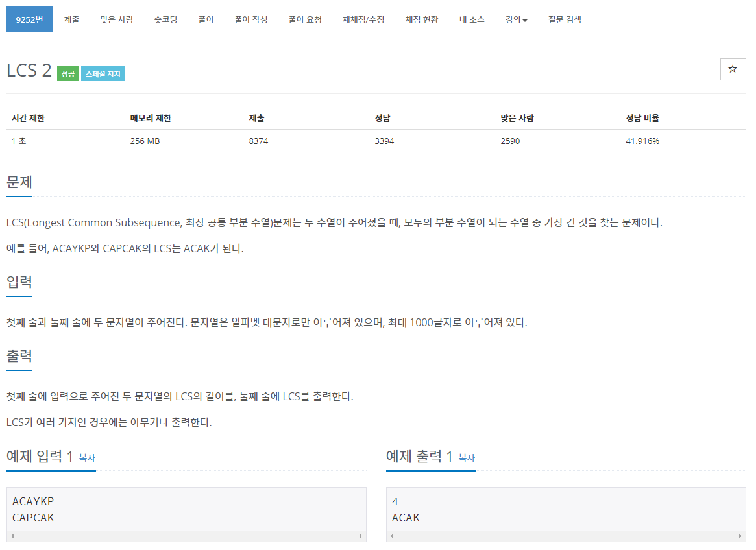This screenshot has height=550, width=756.
Task: Check the 채점 현황 page
Action: (x=421, y=19)
